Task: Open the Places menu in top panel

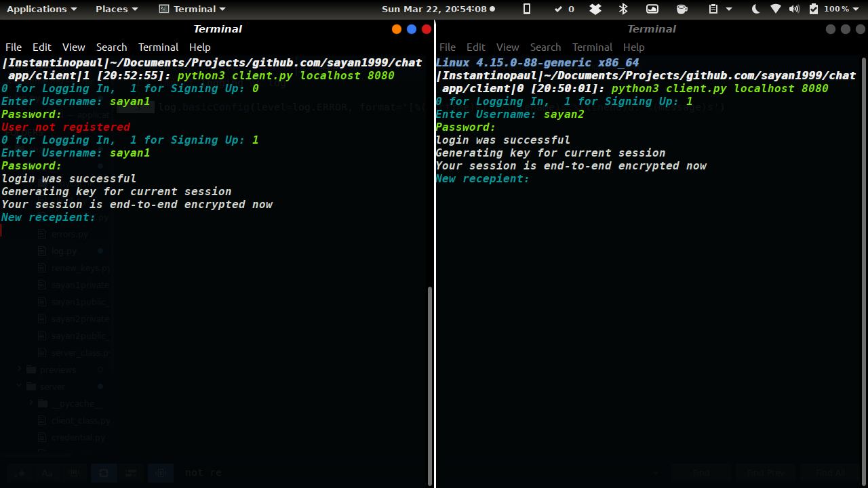Action: coord(117,9)
